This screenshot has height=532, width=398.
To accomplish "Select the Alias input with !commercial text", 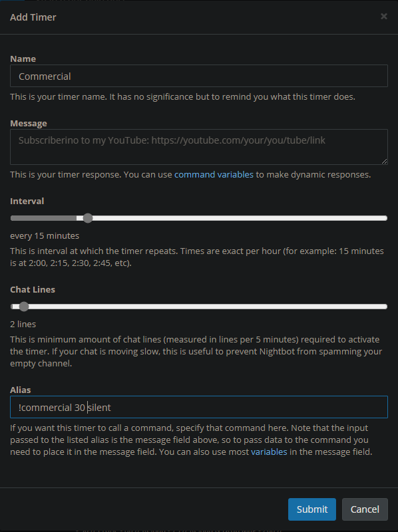I will click(x=199, y=407).
